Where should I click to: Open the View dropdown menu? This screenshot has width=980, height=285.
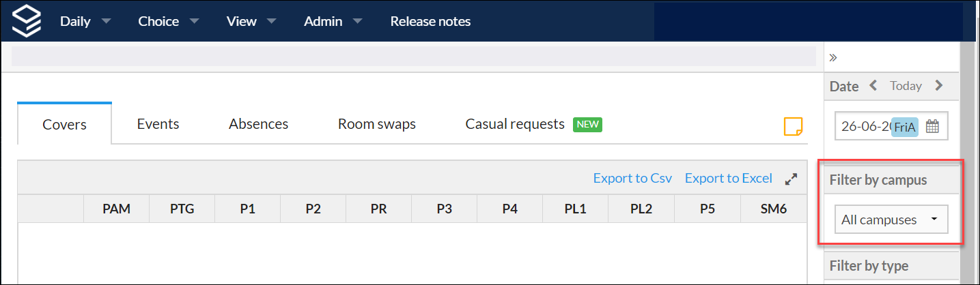[x=251, y=21]
